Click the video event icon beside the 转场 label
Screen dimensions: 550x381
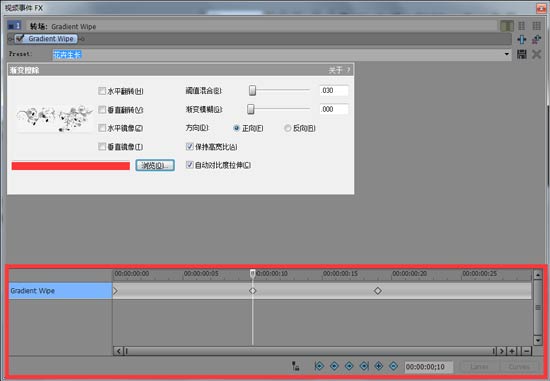click(14, 26)
